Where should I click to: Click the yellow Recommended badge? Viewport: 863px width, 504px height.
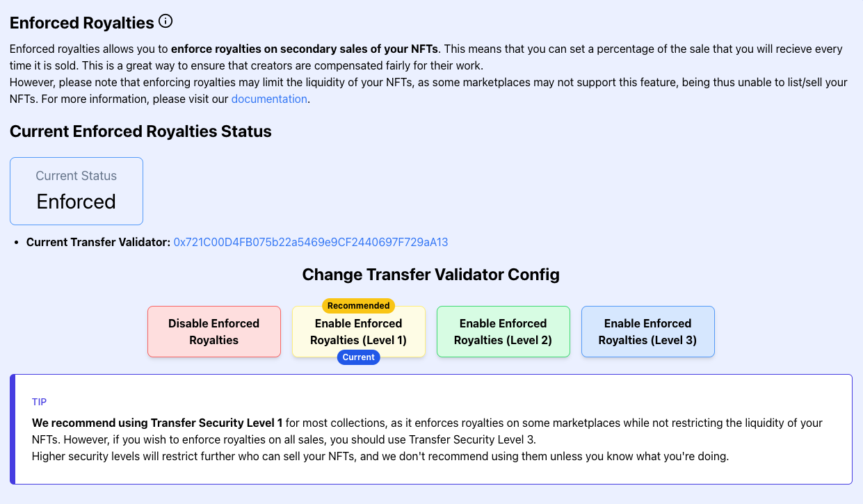coord(358,306)
